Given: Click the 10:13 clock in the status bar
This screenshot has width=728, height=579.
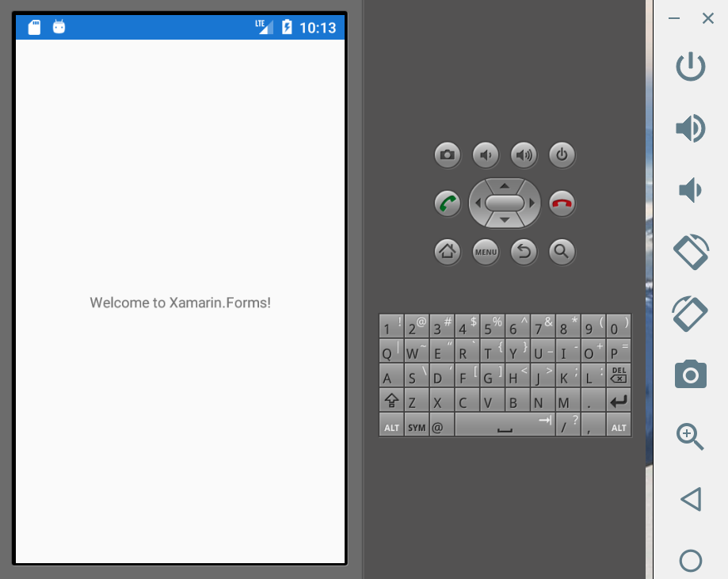Looking at the screenshot, I should [318, 28].
